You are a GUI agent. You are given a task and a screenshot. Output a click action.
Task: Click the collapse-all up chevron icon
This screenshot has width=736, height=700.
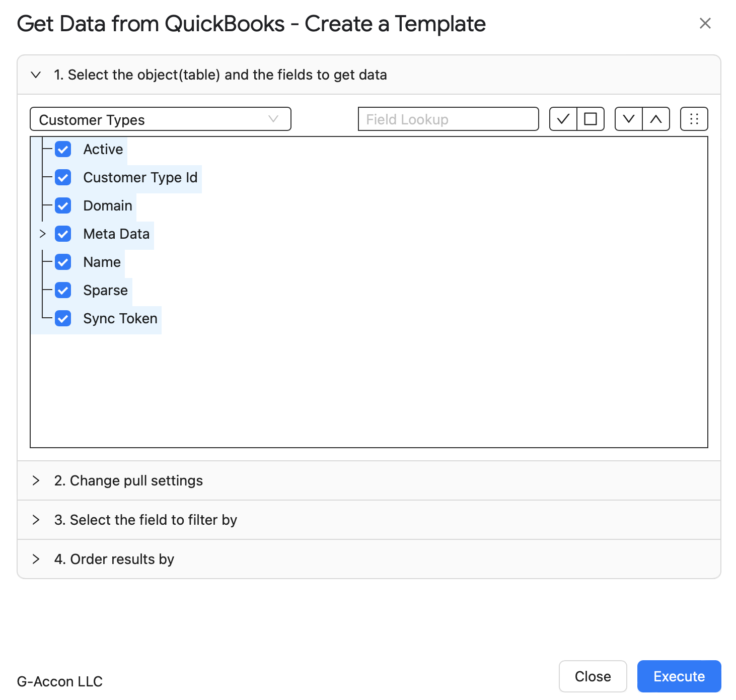pyautogui.click(x=656, y=119)
